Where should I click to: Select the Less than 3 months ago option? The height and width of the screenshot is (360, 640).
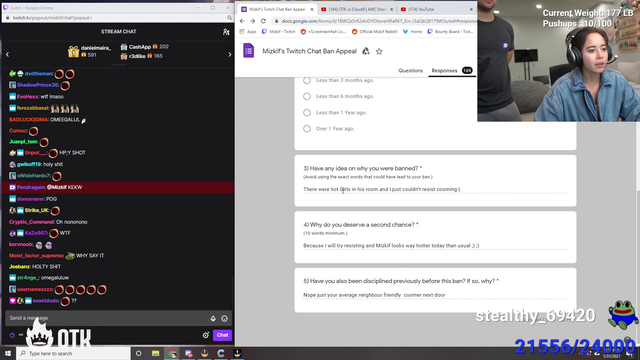(x=307, y=80)
